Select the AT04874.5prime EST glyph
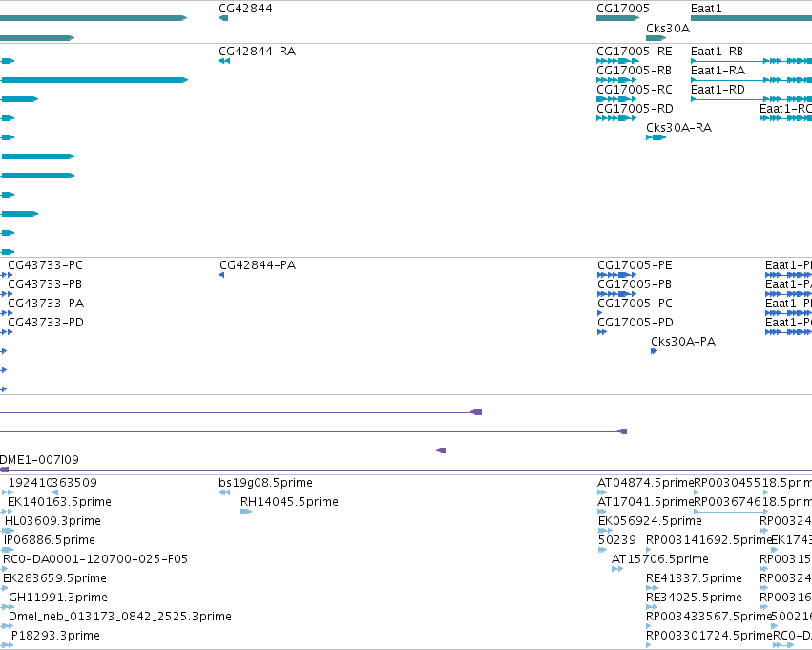The image size is (812, 650). (602, 493)
